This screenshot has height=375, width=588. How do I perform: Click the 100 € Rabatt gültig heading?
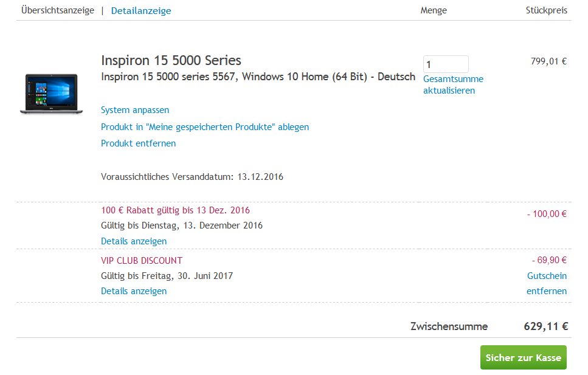[175, 210]
